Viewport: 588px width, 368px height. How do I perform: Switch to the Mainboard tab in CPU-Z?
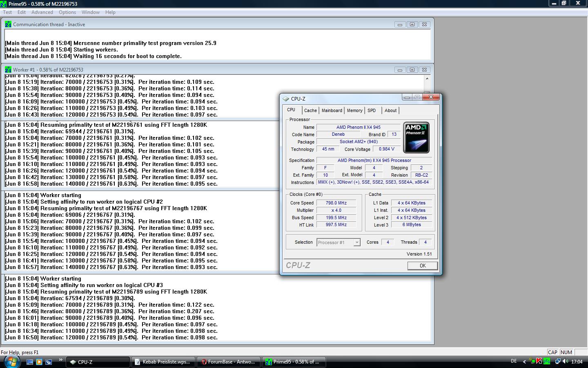[332, 110]
